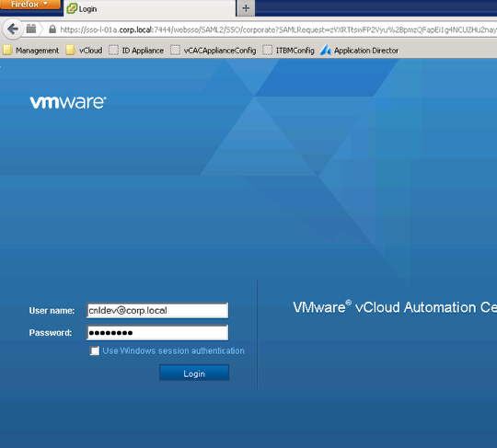Click the 'Password:' label text
The image size is (497, 448).
tap(51, 333)
